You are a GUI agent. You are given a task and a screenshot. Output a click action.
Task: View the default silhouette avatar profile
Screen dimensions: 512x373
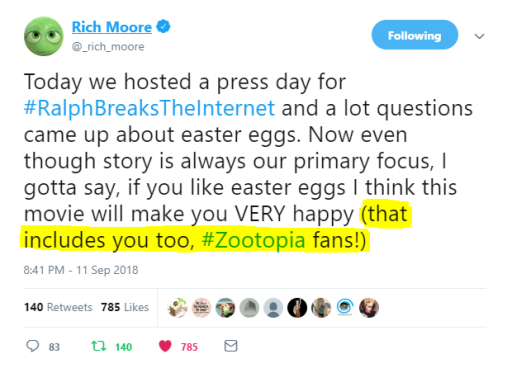click(x=273, y=307)
